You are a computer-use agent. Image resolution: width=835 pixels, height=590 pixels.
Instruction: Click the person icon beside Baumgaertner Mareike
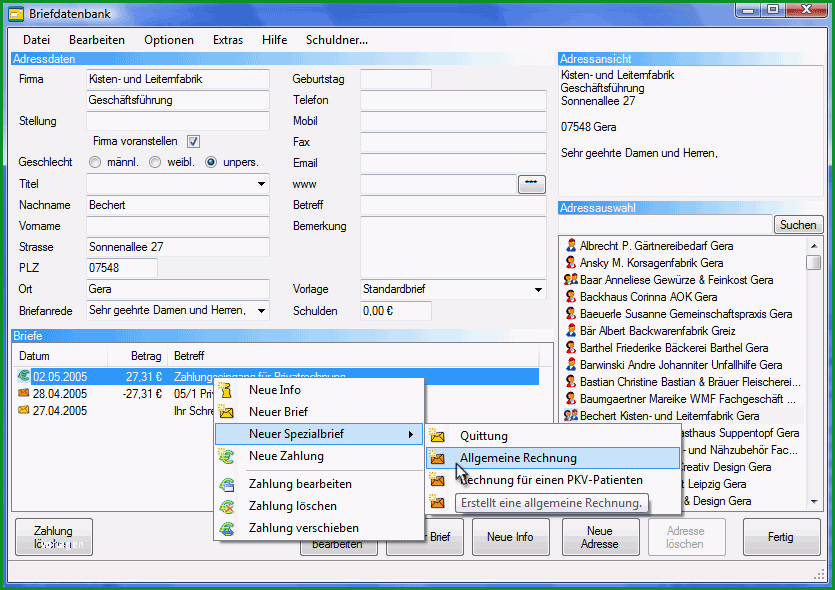point(571,399)
